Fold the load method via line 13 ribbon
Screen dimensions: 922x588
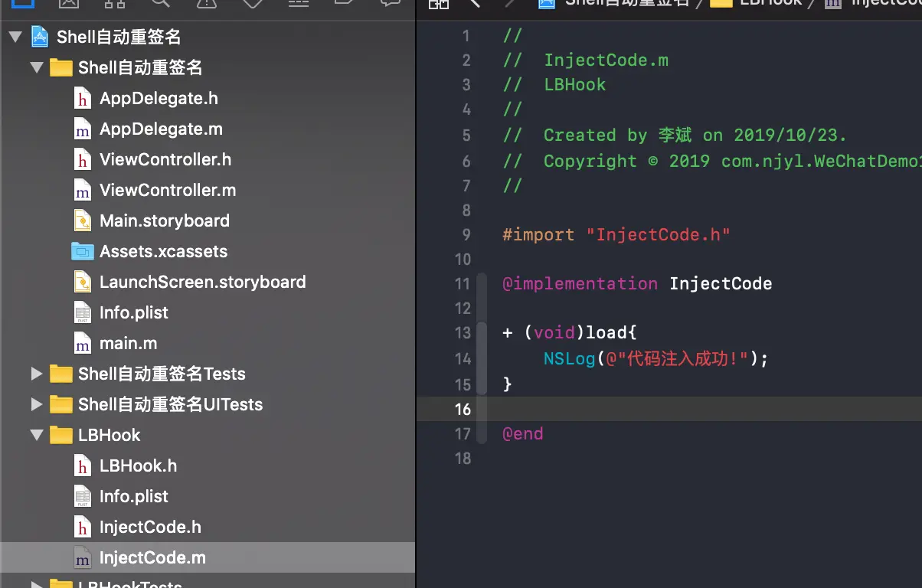point(482,333)
